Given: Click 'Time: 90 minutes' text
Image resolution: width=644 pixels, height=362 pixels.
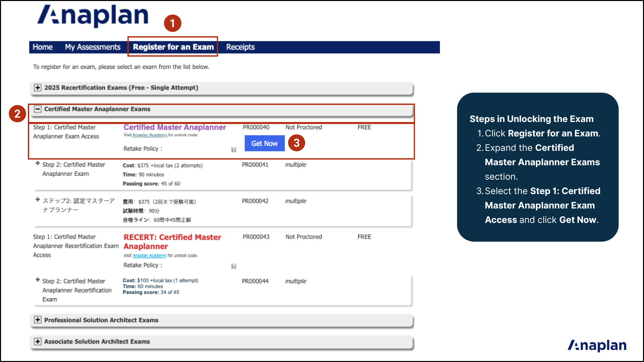Looking at the screenshot, I should coord(143,175).
